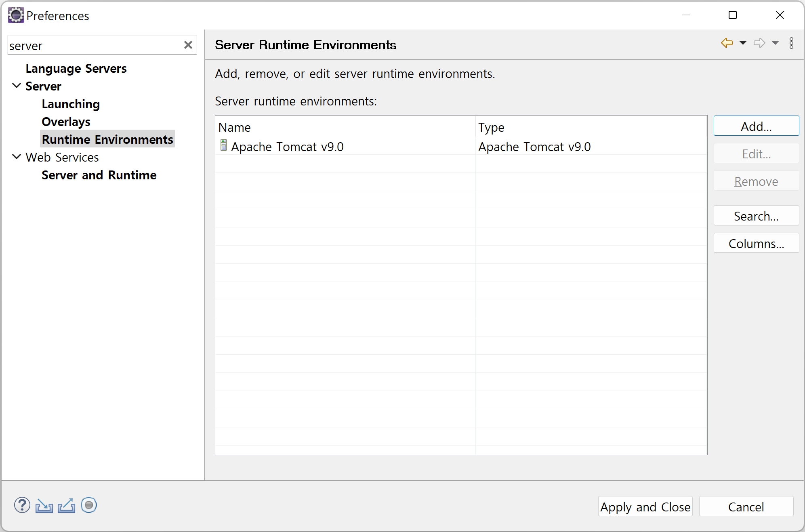
Task: Click the Forward navigation arrow icon
Action: (x=759, y=43)
